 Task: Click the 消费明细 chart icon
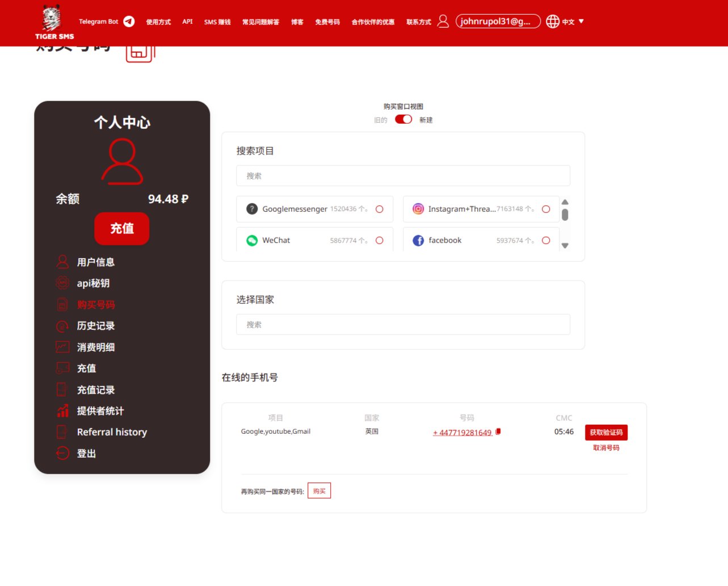click(x=62, y=347)
